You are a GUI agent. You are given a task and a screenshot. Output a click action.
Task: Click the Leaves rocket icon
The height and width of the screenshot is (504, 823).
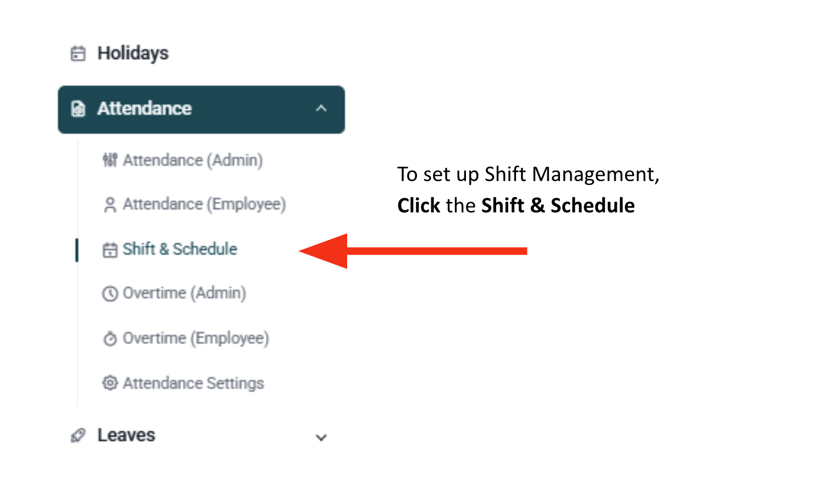(x=78, y=436)
